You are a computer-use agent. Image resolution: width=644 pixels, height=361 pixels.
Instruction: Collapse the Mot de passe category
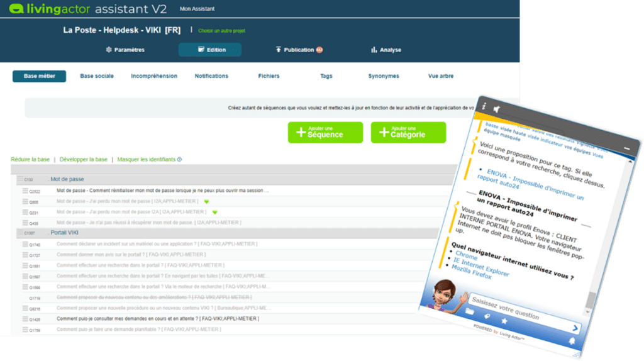tap(67, 179)
